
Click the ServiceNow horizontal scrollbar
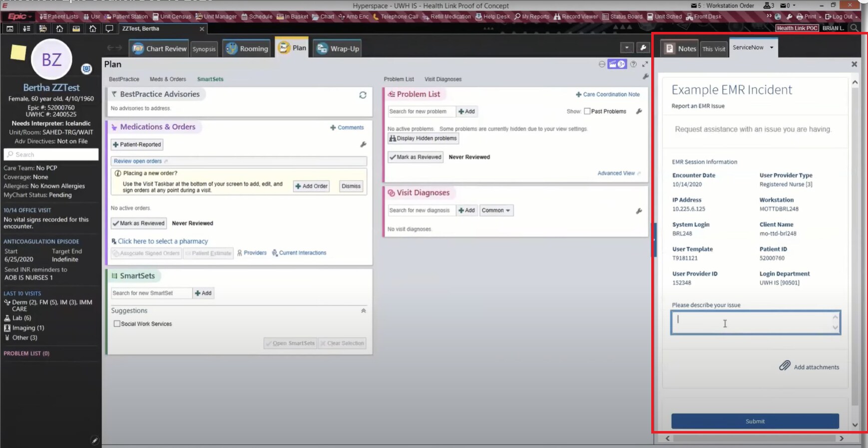click(754, 439)
